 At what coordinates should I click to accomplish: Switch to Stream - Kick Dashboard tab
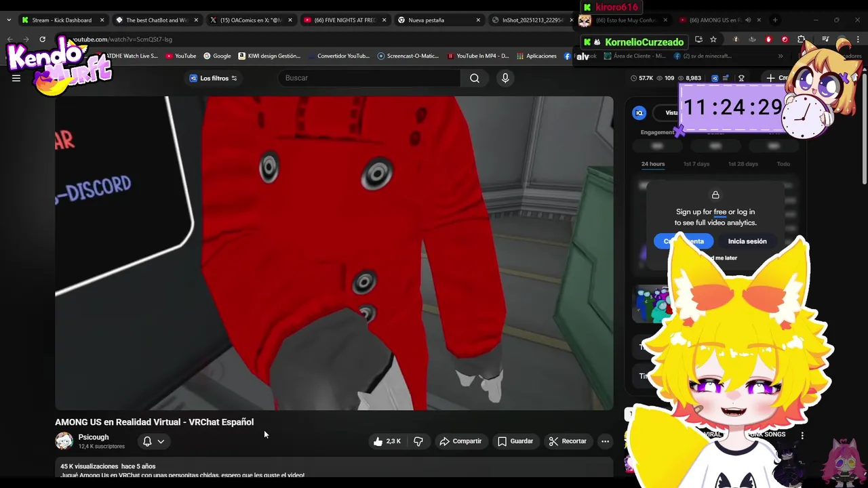click(61, 20)
